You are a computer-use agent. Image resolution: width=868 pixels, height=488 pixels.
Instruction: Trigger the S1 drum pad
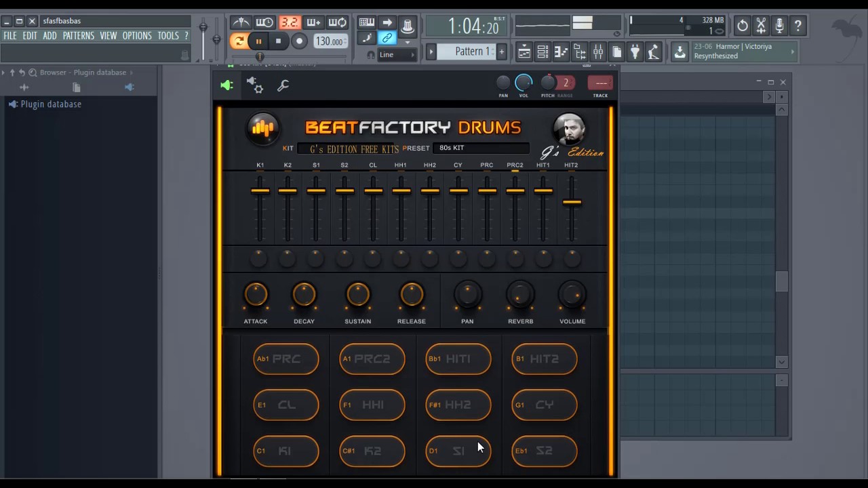pyautogui.click(x=458, y=451)
